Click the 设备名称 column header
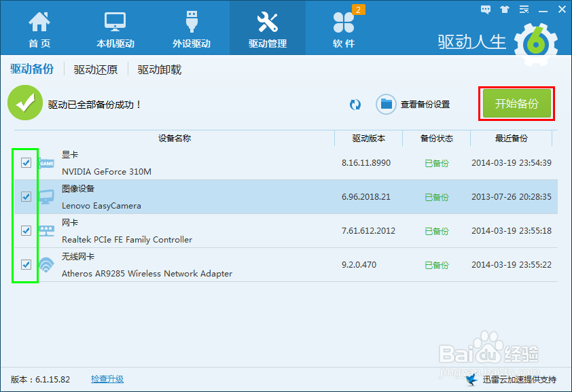572x392 pixels. pos(175,138)
